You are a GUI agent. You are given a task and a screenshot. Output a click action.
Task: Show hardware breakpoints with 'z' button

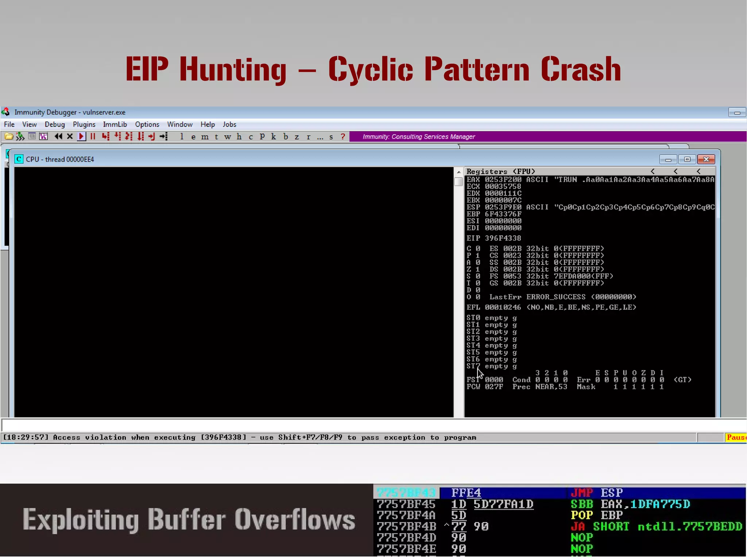click(297, 137)
